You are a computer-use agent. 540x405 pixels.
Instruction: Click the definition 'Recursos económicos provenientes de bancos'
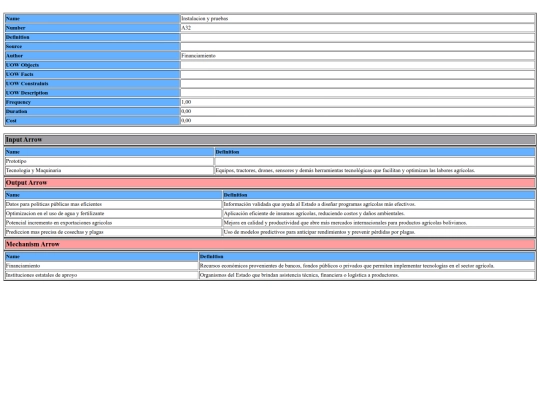[347, 266]
